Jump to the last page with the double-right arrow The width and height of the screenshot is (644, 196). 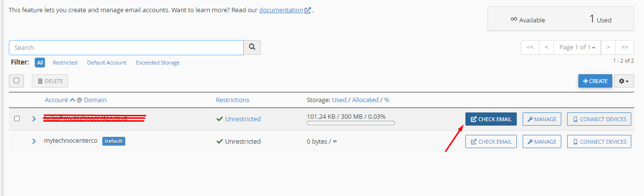[624, 47]
